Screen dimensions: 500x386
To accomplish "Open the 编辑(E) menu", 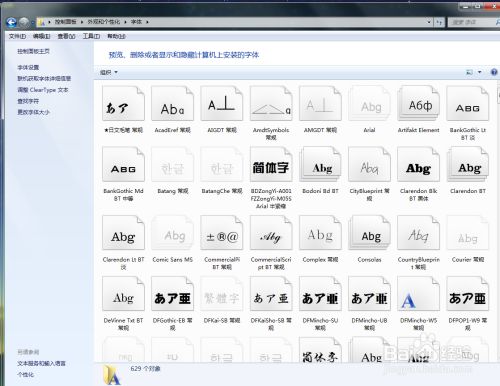I will coord(41,36).
